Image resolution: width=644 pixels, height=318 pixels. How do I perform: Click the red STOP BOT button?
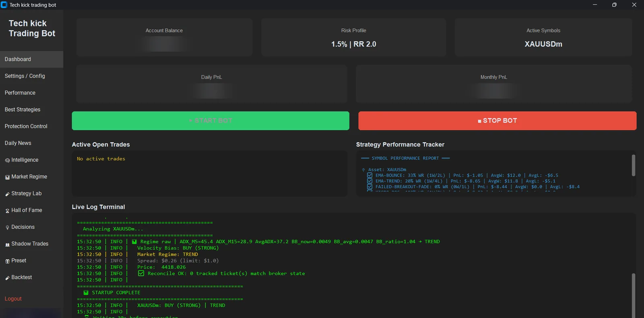(x=497, y=121)
